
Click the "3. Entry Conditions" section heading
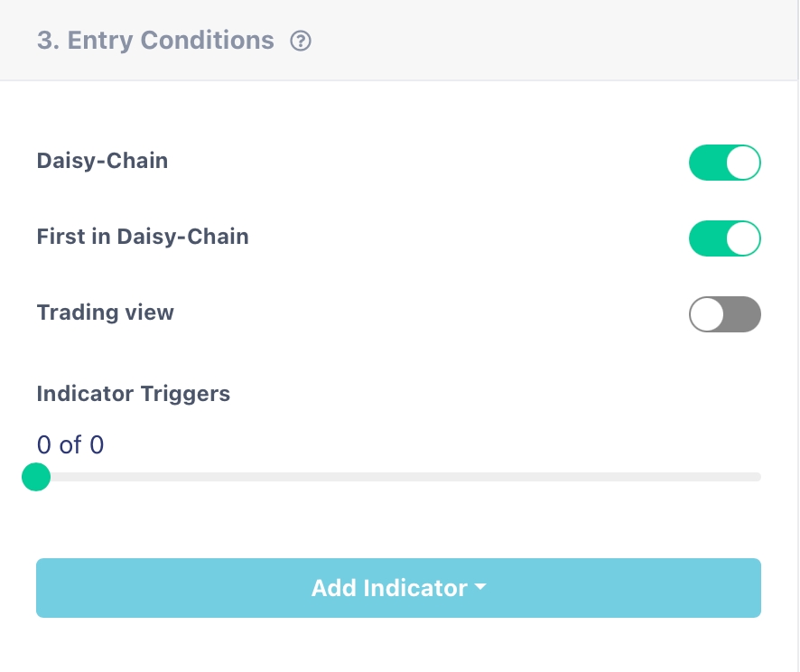pyautogui.click(x=155, y=41)
